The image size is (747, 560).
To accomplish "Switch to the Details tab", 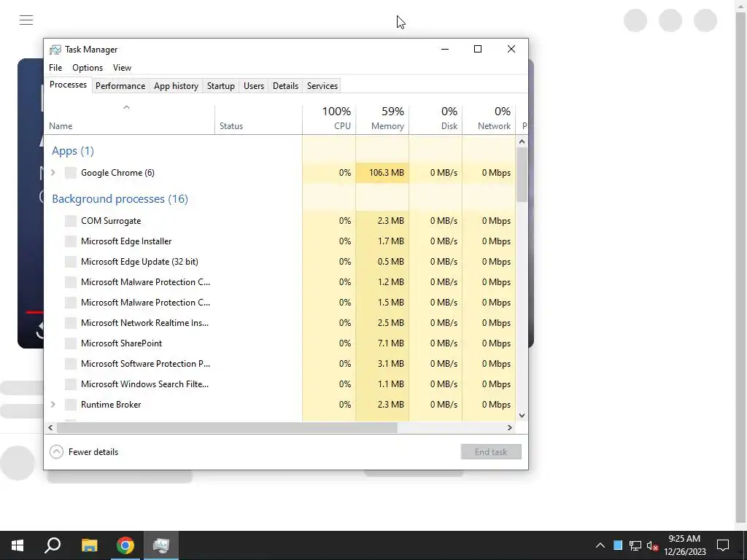I will (x=285, y=86).
